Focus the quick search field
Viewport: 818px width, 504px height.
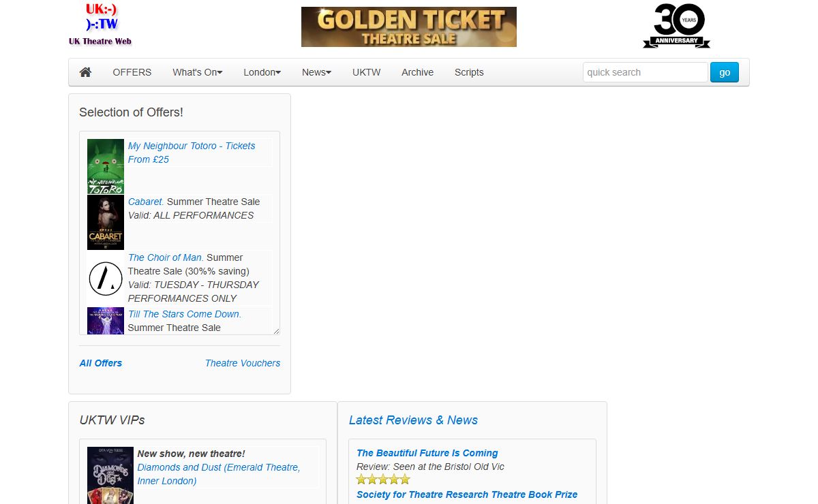[646, 72]
